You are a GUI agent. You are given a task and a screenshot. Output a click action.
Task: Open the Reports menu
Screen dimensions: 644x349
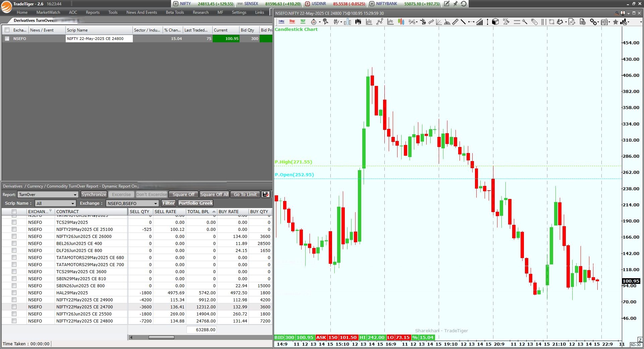pyautogui.click(x=93, y=12)
